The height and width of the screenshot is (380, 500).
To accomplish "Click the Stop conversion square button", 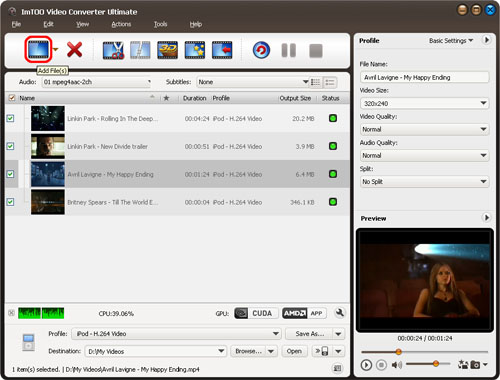I will (x=316, y=51).
